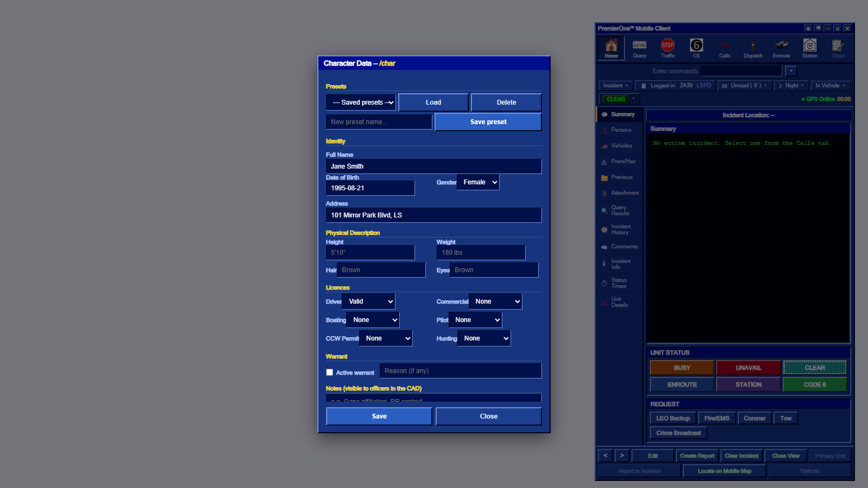This screenshot has height=488, width=868.
Task: Click the Full Name input field
Action: [x=433, y=166]
